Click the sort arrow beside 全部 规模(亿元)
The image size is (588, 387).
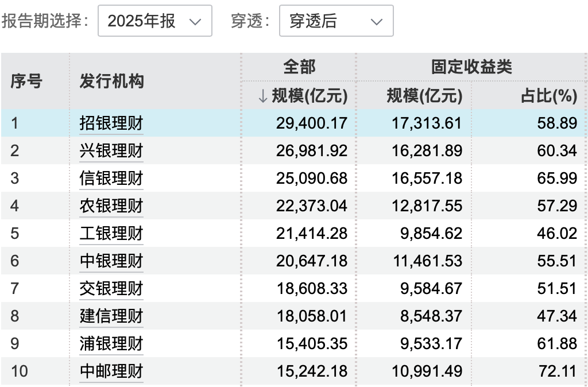pos(262,96)
